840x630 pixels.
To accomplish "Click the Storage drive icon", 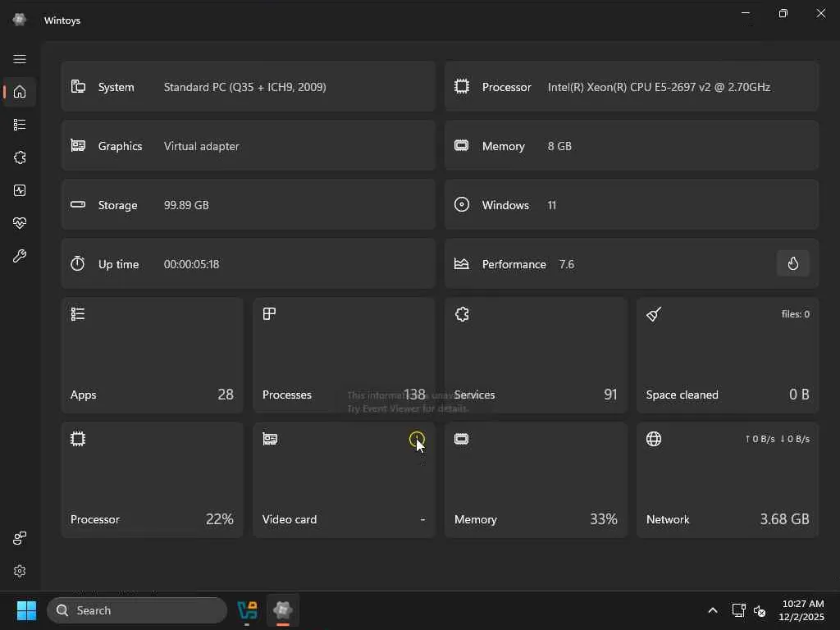I will [78, 204].
